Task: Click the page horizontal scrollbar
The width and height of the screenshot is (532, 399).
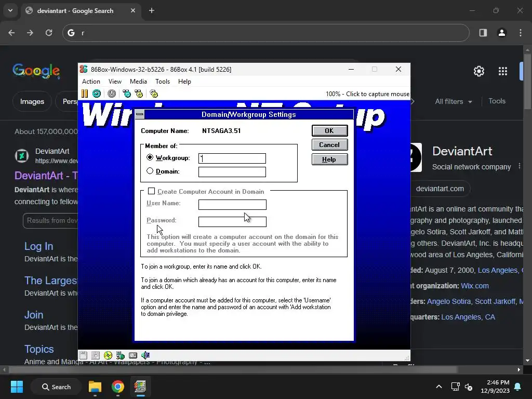Action: [x=233, y=369]
